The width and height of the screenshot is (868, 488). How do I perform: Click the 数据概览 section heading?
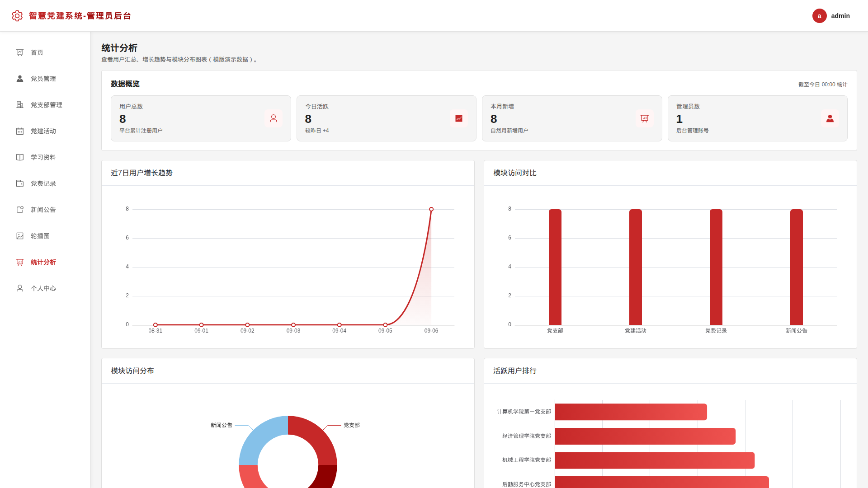[x=125, y=84]
